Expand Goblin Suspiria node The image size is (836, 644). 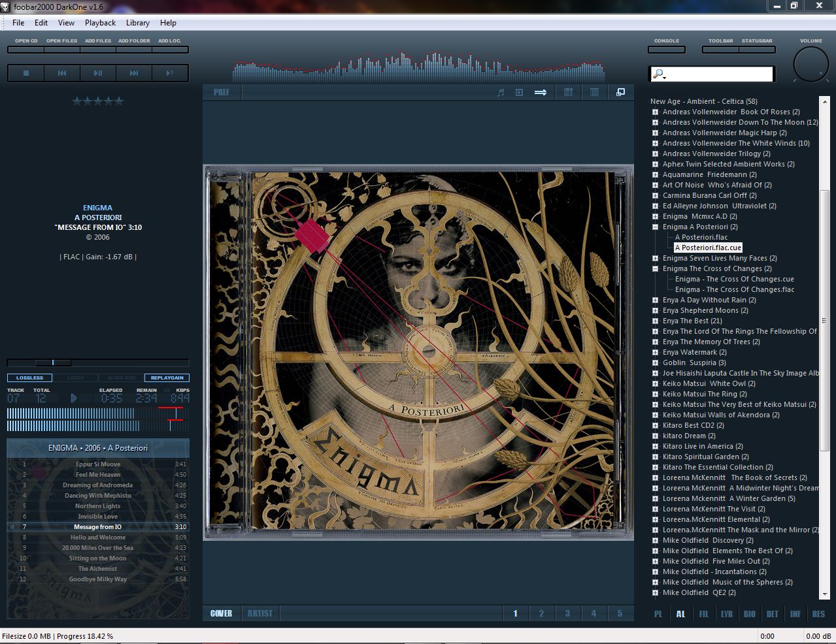[x=655, y=362]
